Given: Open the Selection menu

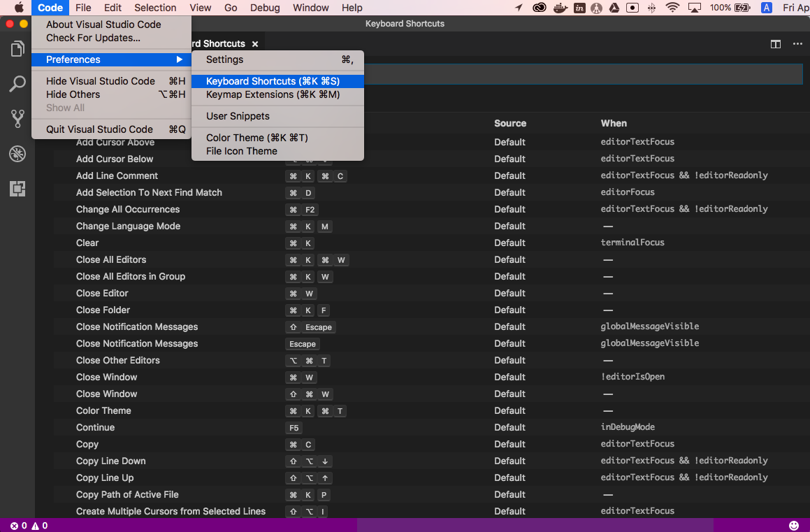Looking at the screenshot, I should 155,7.
